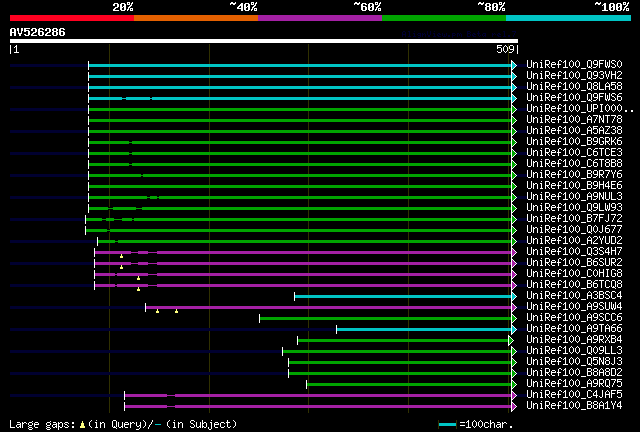Click the UniRef100_A9TA66 text
This screenshot has width=640, height=432.
tap(574, 329)
